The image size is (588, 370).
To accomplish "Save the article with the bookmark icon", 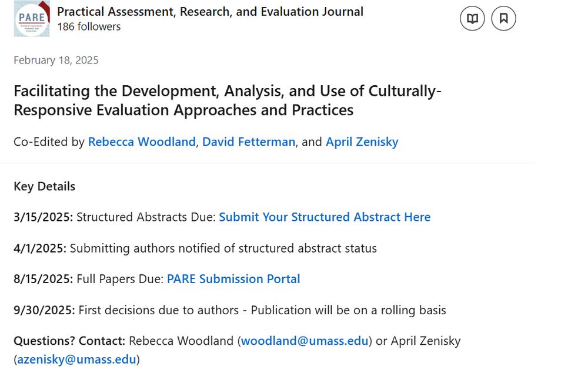I will [x=503, y=19].
